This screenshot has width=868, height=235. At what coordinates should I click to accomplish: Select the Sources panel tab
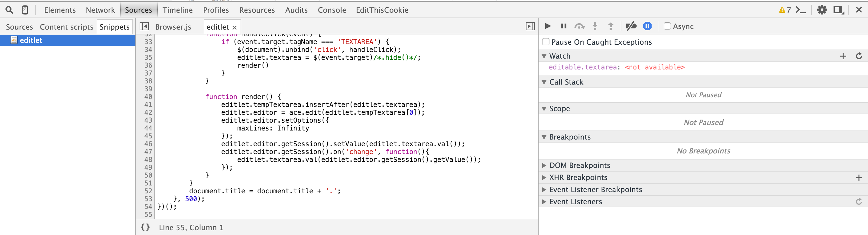point(138,10)
